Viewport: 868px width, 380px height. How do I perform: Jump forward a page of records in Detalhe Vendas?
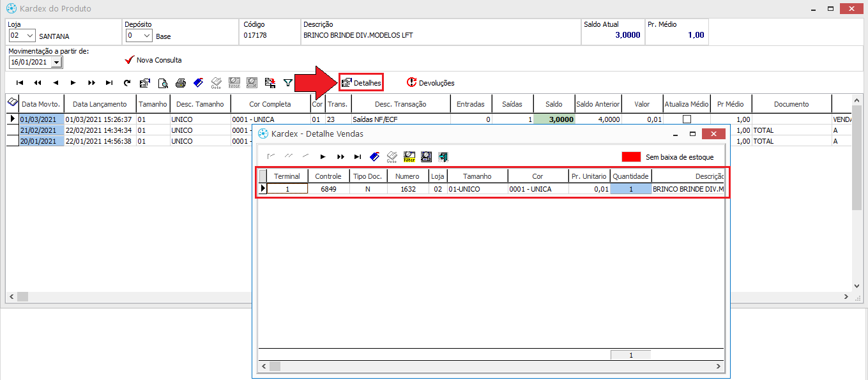point(340,156)
